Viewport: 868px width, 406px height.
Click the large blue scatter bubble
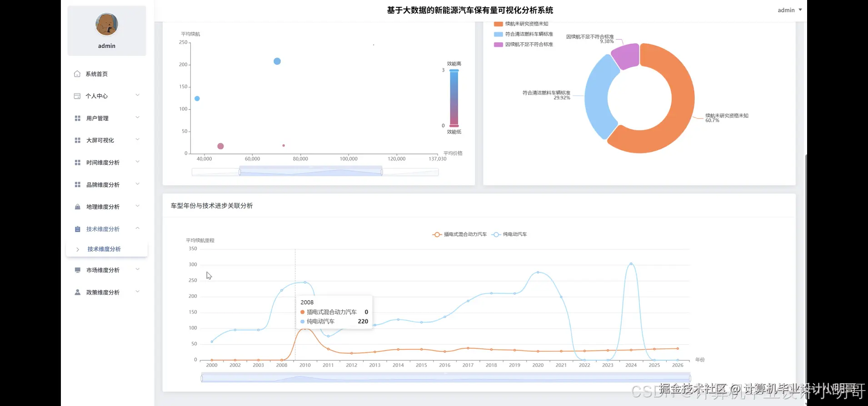pos(277,61)
